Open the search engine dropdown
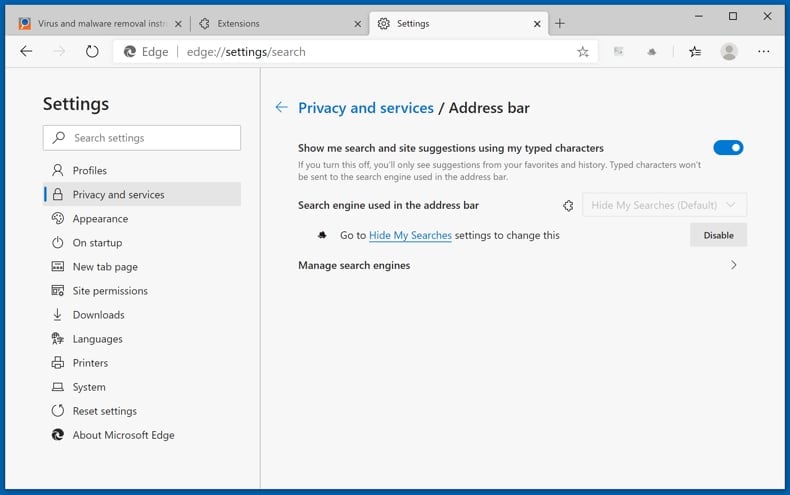Image resolution: width=790 pixels, height=495 pixels. point(664,205)
